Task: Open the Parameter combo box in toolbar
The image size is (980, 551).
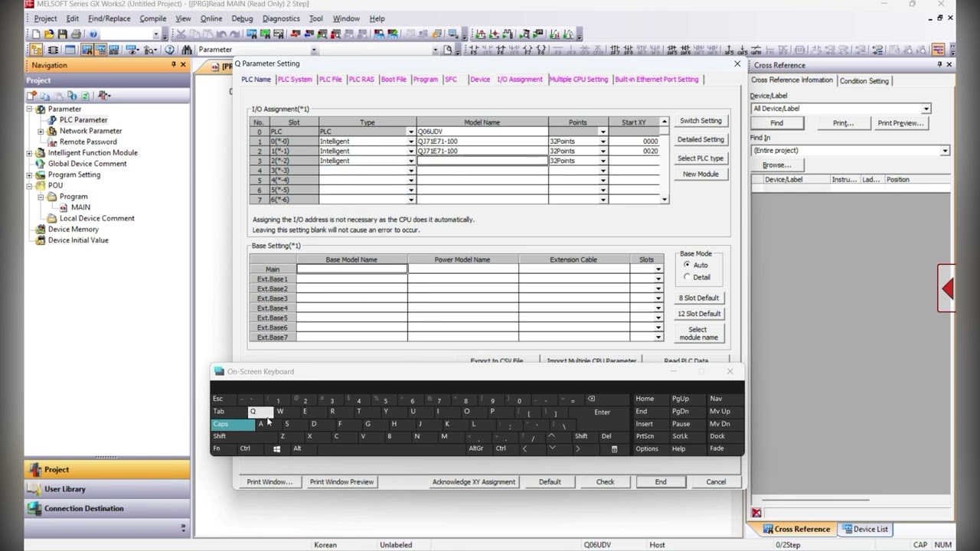Action: point(313,50)
